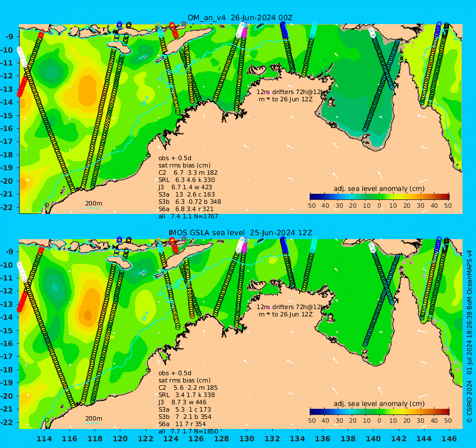The image size is (476, 448).
Task: Select the row 'S6a 6.8 3.4 r 321'
Action: [186, 209]
